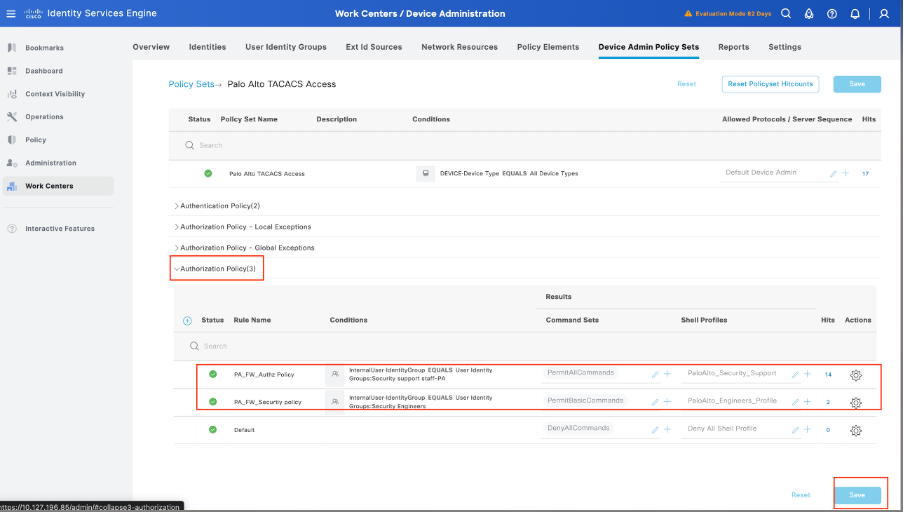Open the Reports tab
904x512 pixels.
(x=733, y=47)
